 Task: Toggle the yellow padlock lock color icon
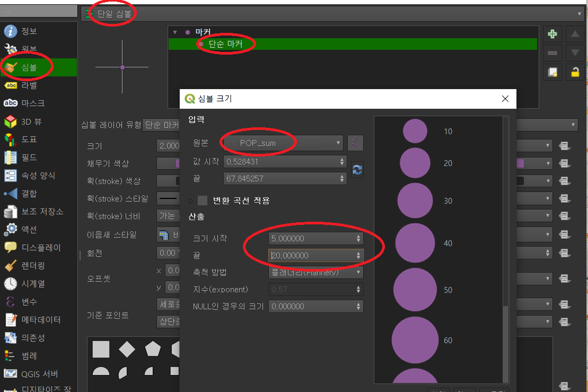(575, 72)
